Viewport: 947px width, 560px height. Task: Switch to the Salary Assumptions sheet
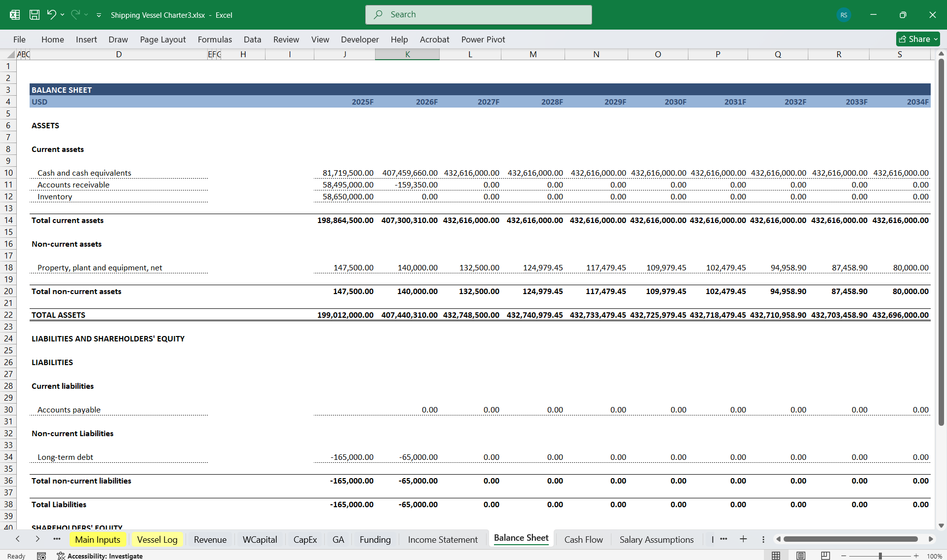tap(656, 539)
